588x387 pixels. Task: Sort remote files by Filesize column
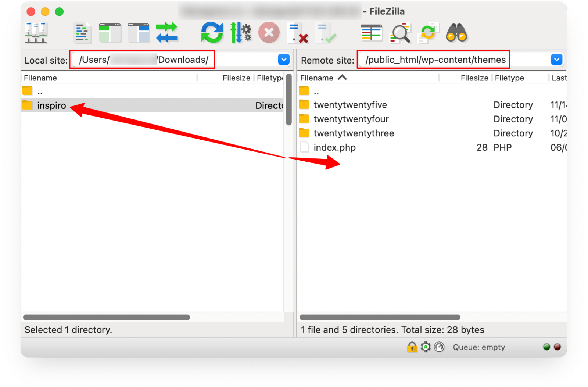(x=465, y=78)
